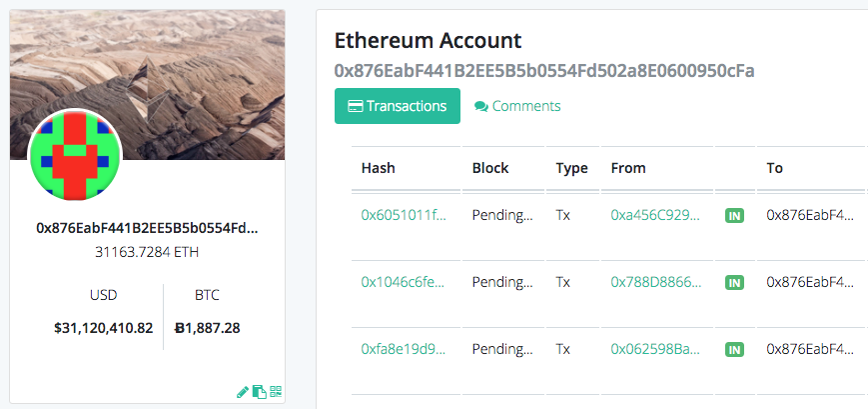This screenshot has height=409, width=868.
Task: Open transaction hash 0x1046c6fe
Action: (403, 282)
